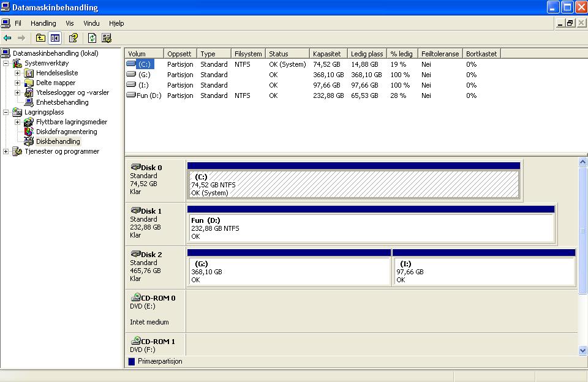Expand the Hendelsesliste node
The height and width of the screenshot is (382, 588).
tap(18, 73)
